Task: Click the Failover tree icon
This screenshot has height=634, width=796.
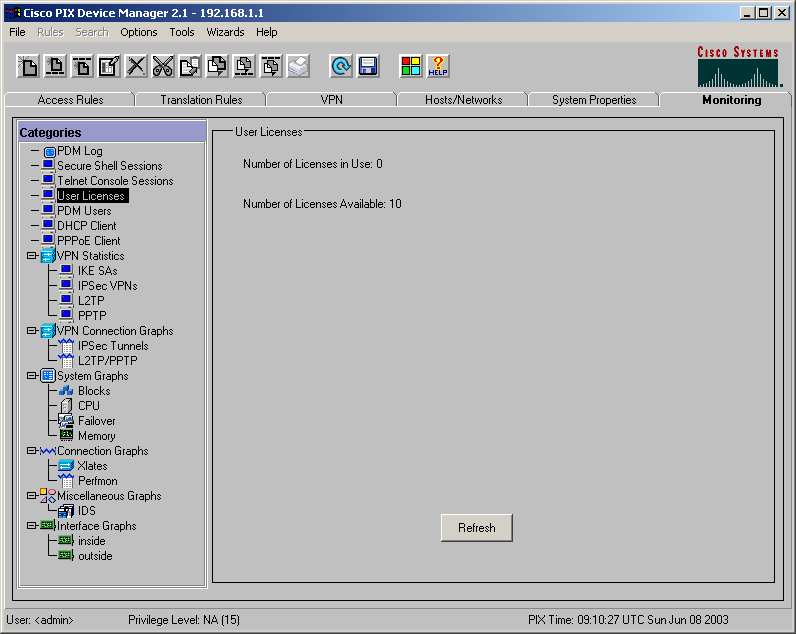Action: click(66, 421)
